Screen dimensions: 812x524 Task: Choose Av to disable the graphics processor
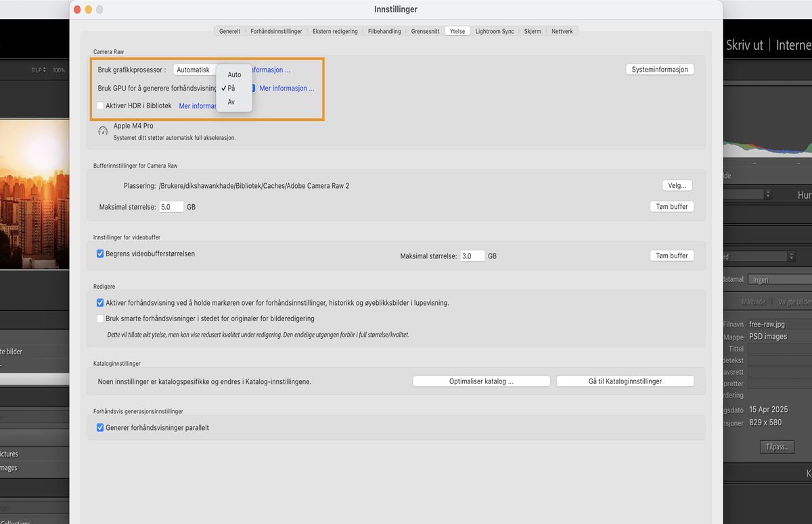pyautogui.click(x=232, y=102)
